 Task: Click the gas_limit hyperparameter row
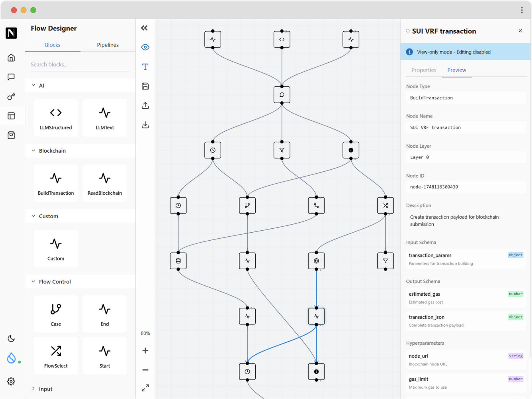[x=466, y=383]
